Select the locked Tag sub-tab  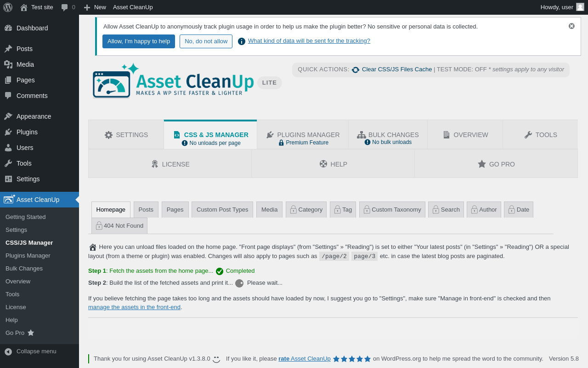click(x=343, y=210)
